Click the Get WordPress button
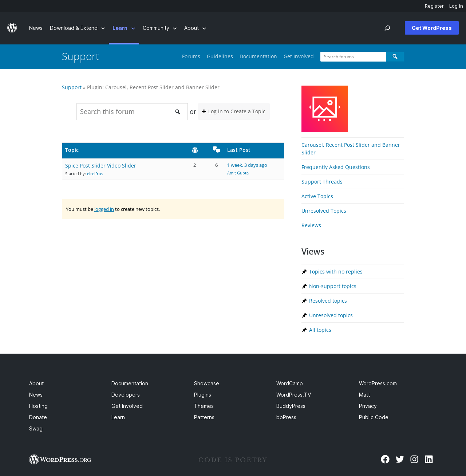466x476 pixels. pyautogui.click(x=432, y=28)
